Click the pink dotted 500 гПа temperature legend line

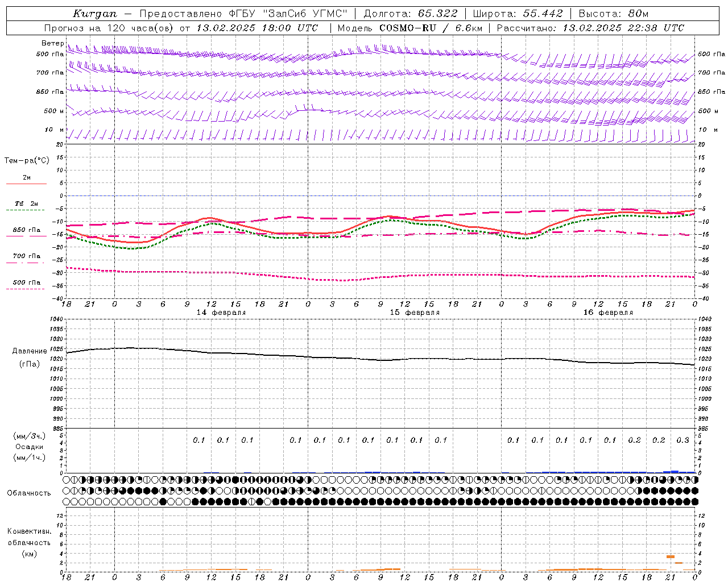26,289
